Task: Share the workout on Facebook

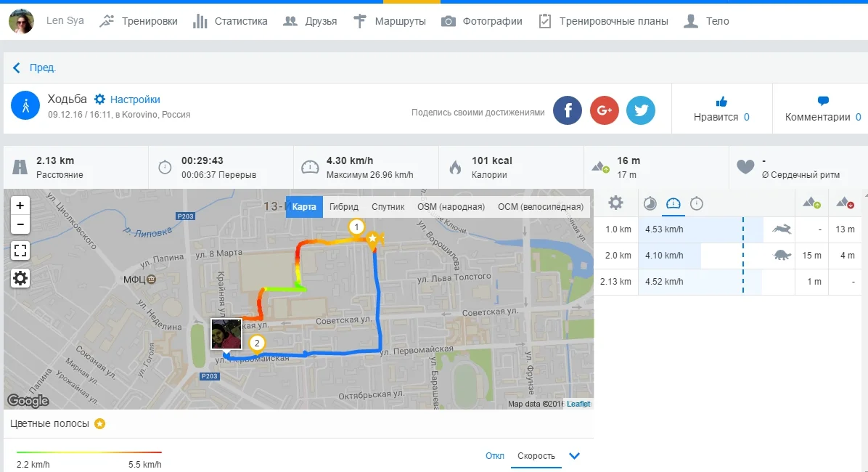Action: click(568, 110)
